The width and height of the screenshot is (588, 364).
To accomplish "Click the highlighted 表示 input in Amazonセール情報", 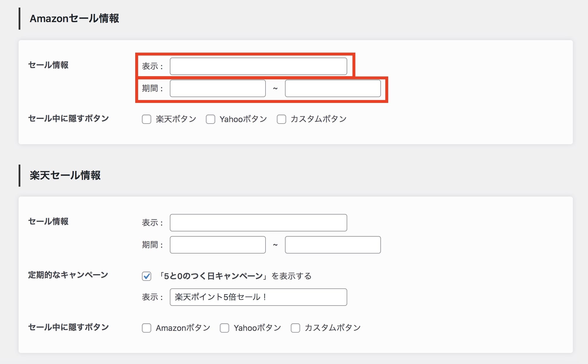I will (x=258, y=66).
